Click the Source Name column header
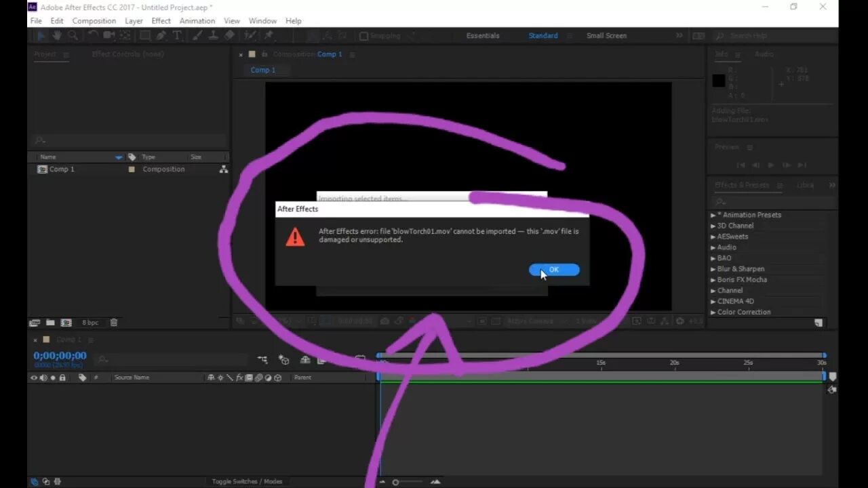This screenshot has height=488, width=868. click(132, 378)
